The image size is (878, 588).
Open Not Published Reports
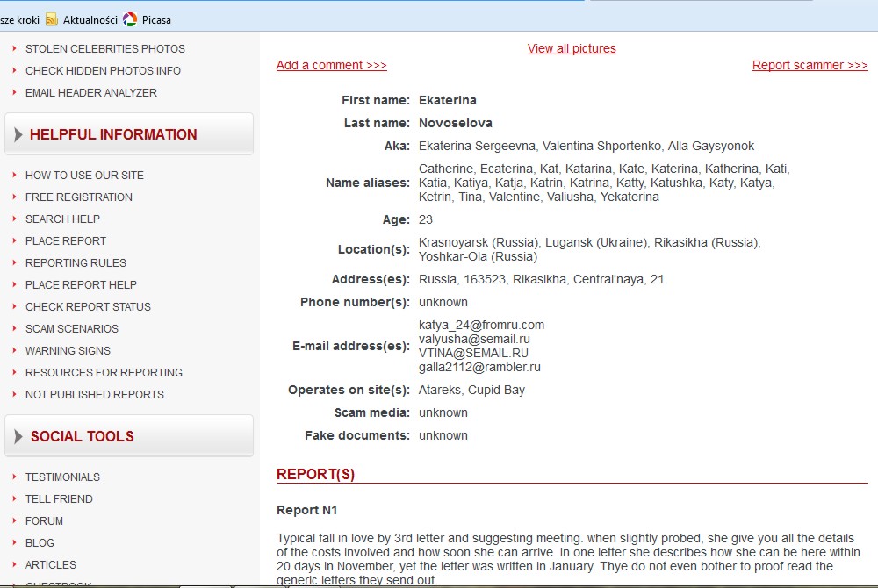click(95, 395)
